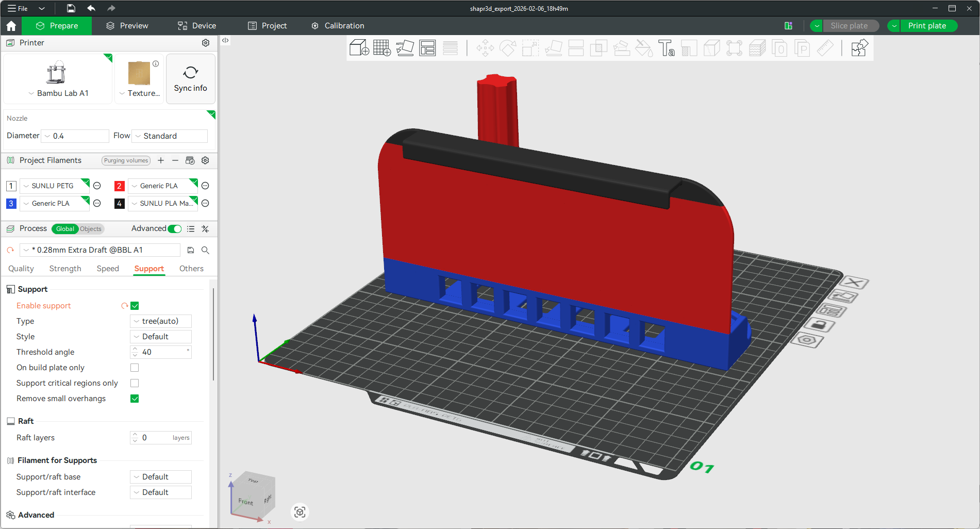This screenshot has height=529, width=980.
Task: Open the Text shape tool
Action: [x=667, y=48]
